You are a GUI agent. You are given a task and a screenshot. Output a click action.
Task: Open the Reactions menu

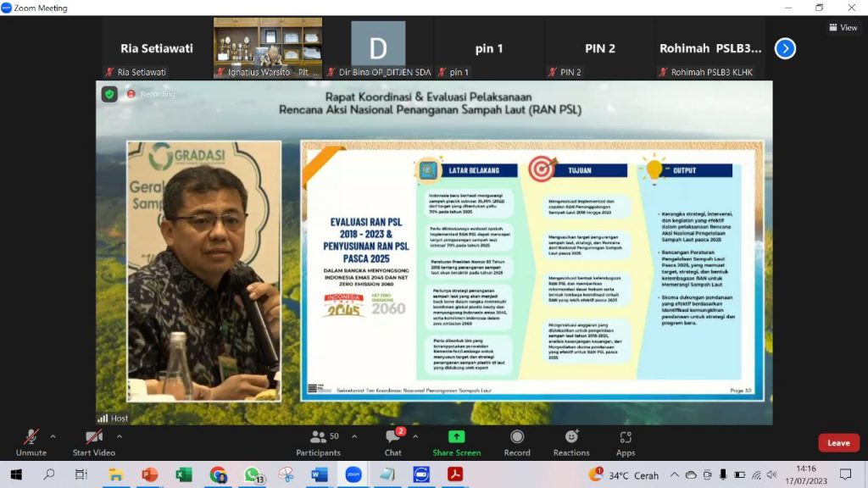[571, 441]
